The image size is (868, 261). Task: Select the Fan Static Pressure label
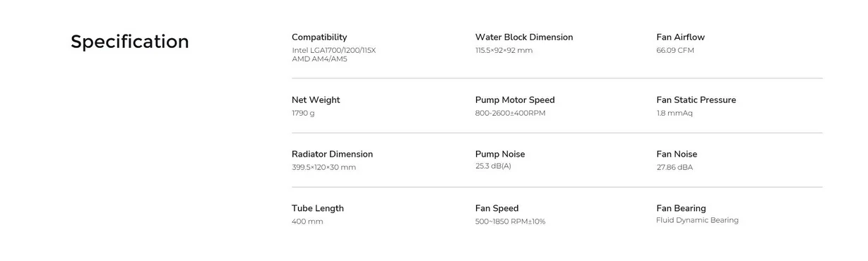[x=696, y=100]
